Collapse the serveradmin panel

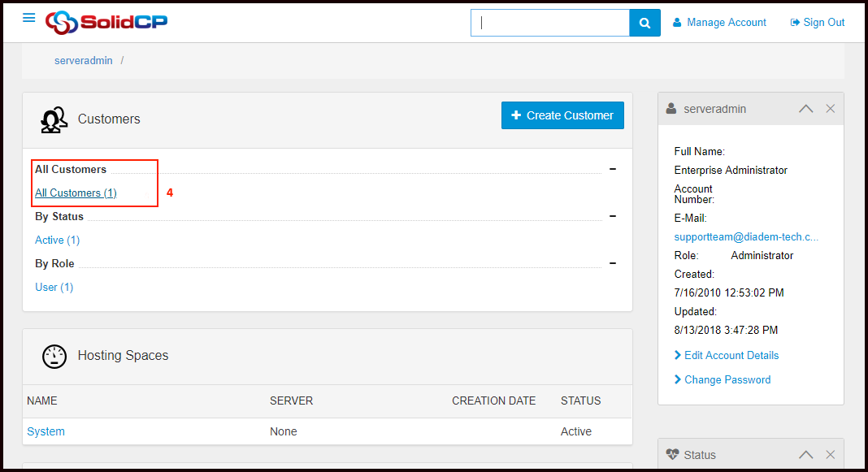coord(805,109)
